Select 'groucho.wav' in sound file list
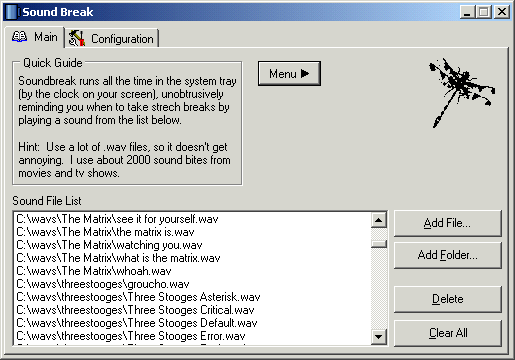The height and width of the screenshot is (360, 515). [193, 284]
